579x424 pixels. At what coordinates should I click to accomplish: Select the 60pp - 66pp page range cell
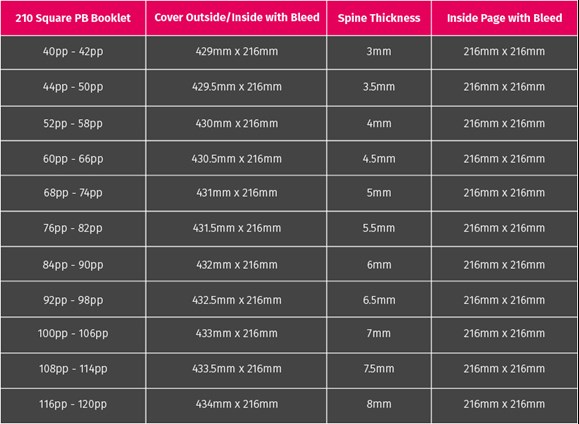point(73,159)
